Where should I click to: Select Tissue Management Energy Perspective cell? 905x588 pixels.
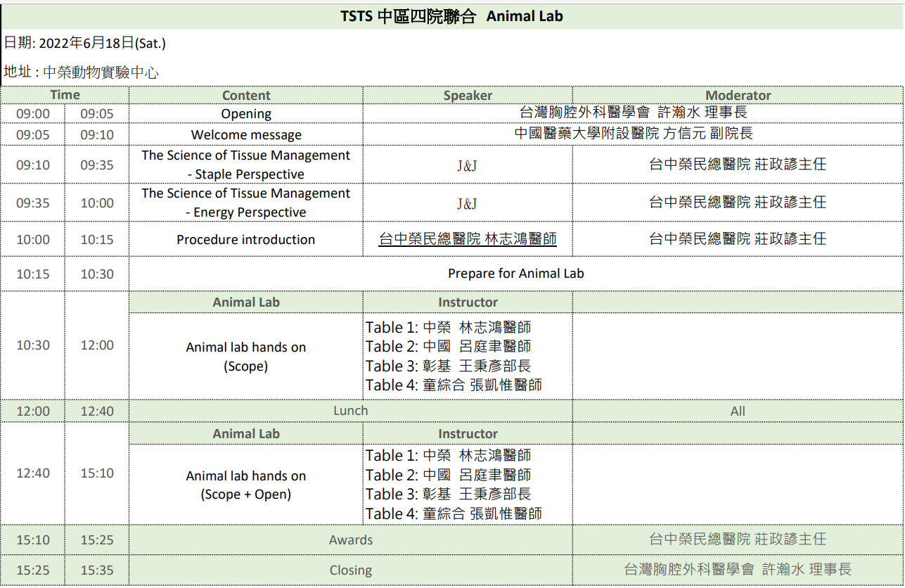click(246, 203)
